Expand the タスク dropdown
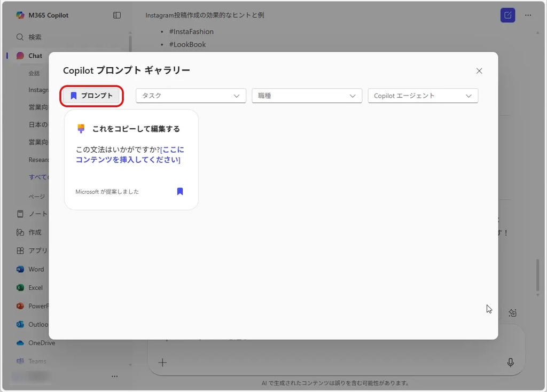The image size is (547, 392). [191, 96]
